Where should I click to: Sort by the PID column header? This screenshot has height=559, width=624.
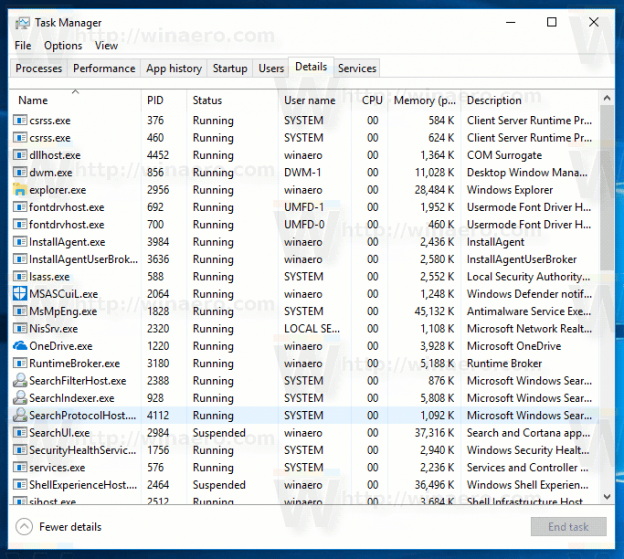click(x=164, y=100)
